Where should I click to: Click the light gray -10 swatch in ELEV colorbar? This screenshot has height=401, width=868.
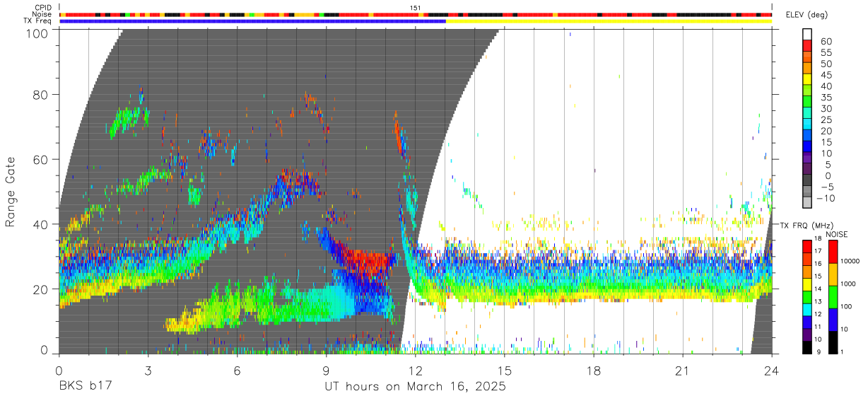pos(807,201)
